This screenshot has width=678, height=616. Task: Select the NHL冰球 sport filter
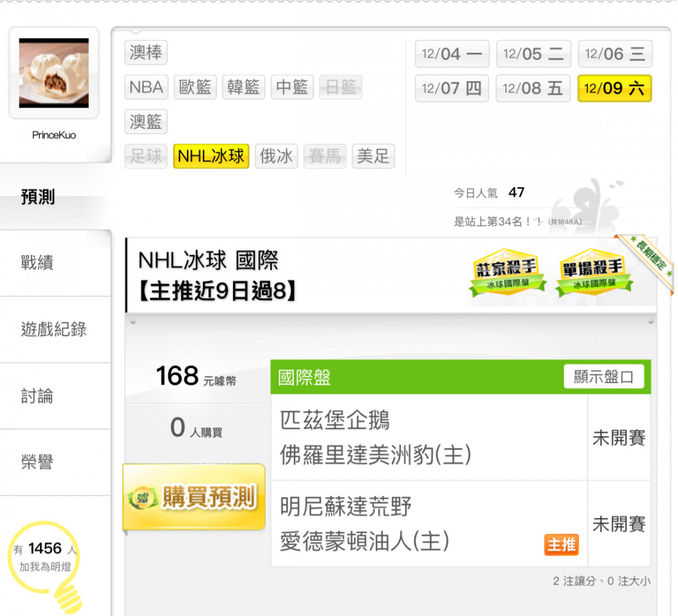[x=211, y=156]
